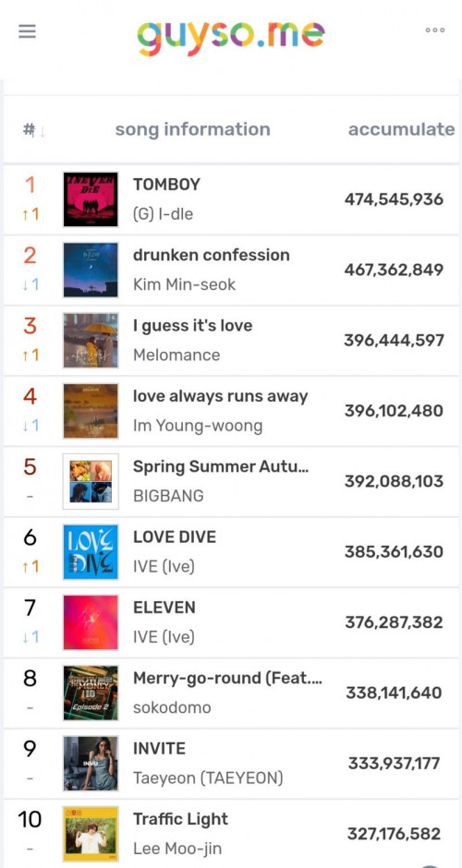This screenshot has width=462, height=868.
Task: Open the three-dots more options icon
Action: (435, 30)
